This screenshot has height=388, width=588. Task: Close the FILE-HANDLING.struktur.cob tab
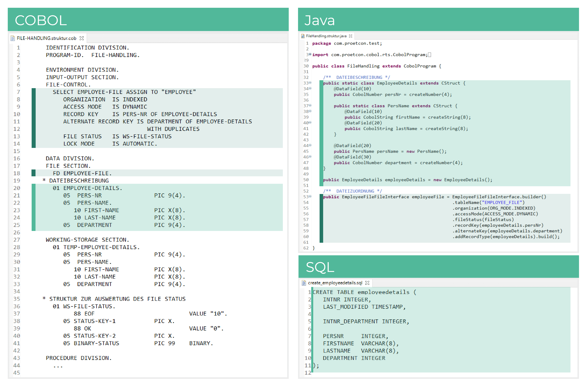click(x=82, y=38)
